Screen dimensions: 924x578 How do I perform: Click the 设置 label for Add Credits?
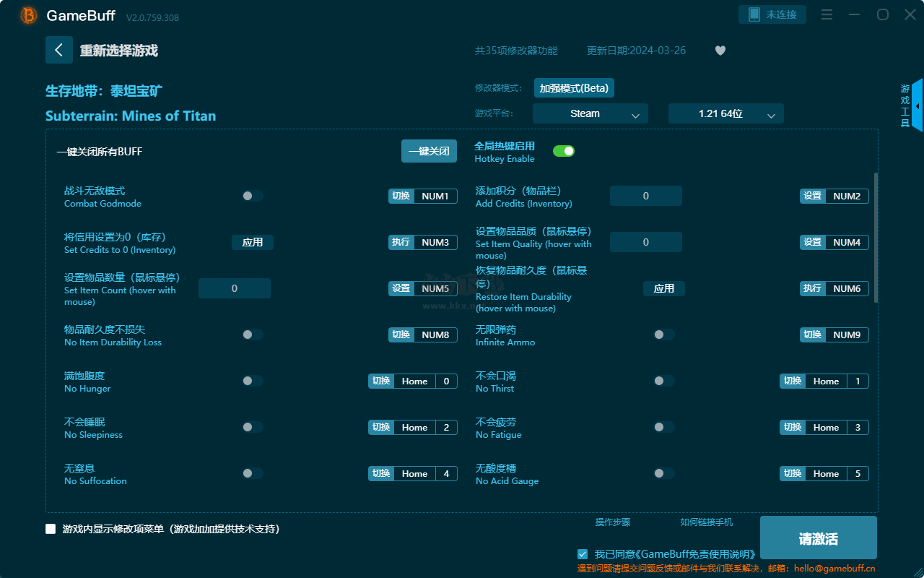813,196
